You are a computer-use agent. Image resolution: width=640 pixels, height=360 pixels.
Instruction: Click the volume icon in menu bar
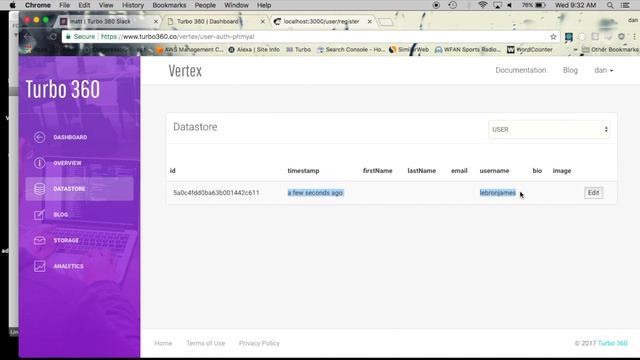click(x=509, y=5)
